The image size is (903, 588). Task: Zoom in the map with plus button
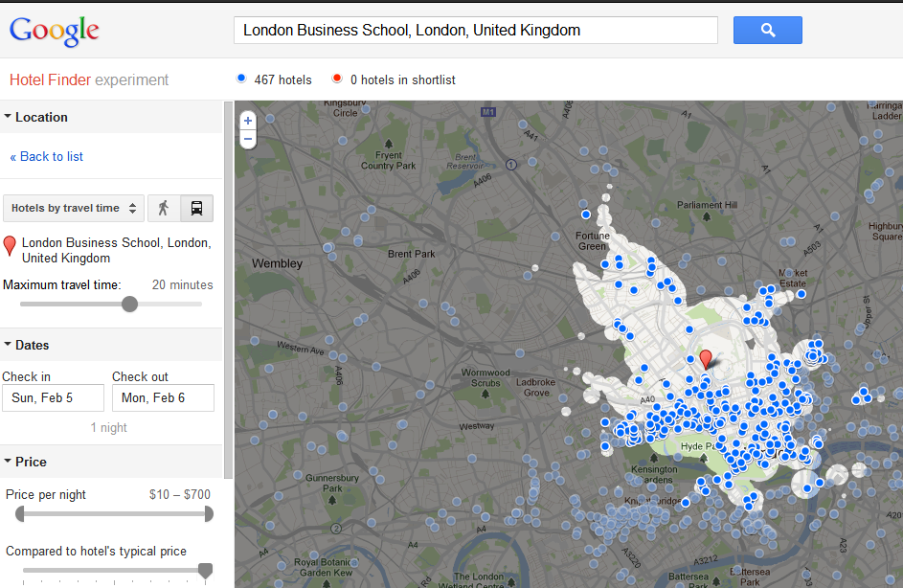[x=248, y=121]
